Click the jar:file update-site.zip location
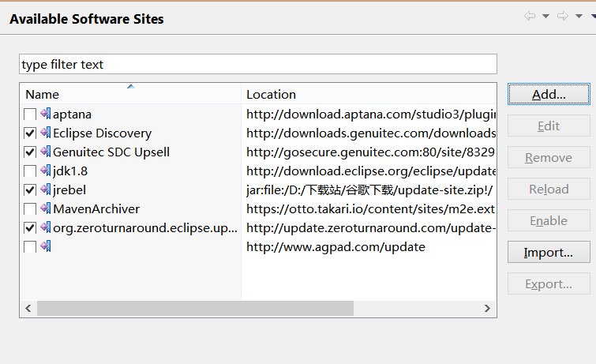 [369, 190]
